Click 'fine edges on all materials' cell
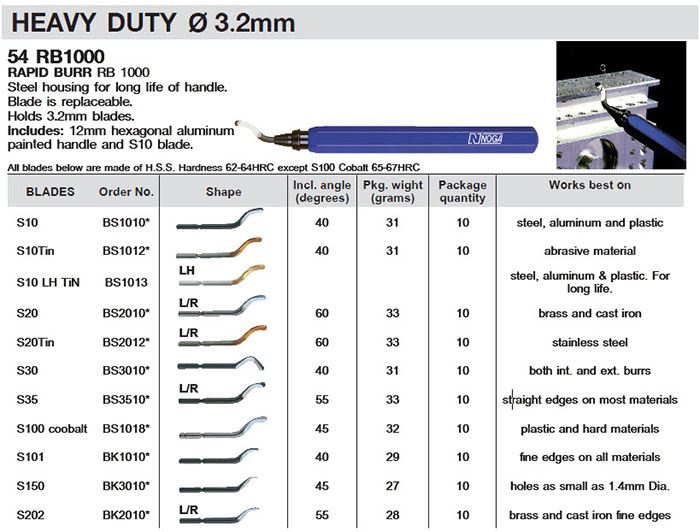 [x=590, y=457]
